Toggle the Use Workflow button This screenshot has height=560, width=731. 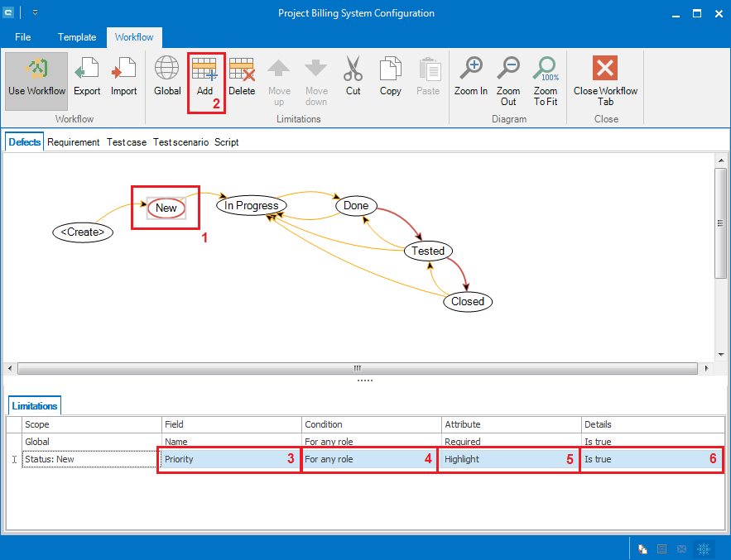coord(37,77)
